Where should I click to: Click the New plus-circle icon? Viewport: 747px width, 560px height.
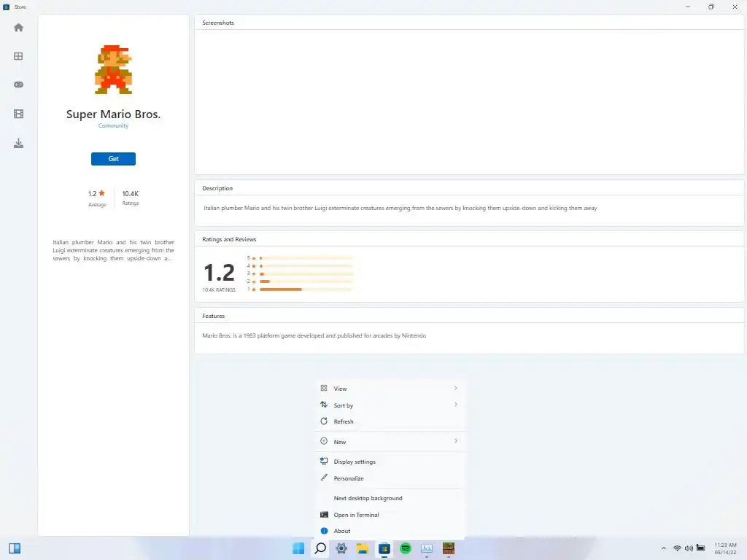pyautogui.click(x=324, y=441)
